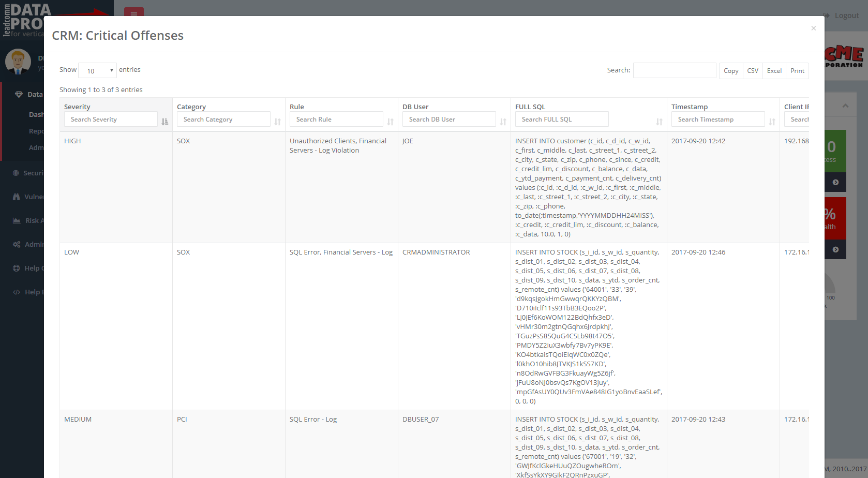The height and width of the screenshot is (478, 868).
Task: Export table to Excel
Action: click(x=774, y=71)
